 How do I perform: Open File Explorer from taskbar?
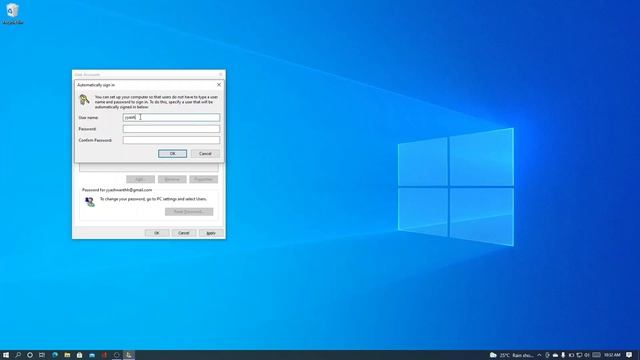click(67, 355)
